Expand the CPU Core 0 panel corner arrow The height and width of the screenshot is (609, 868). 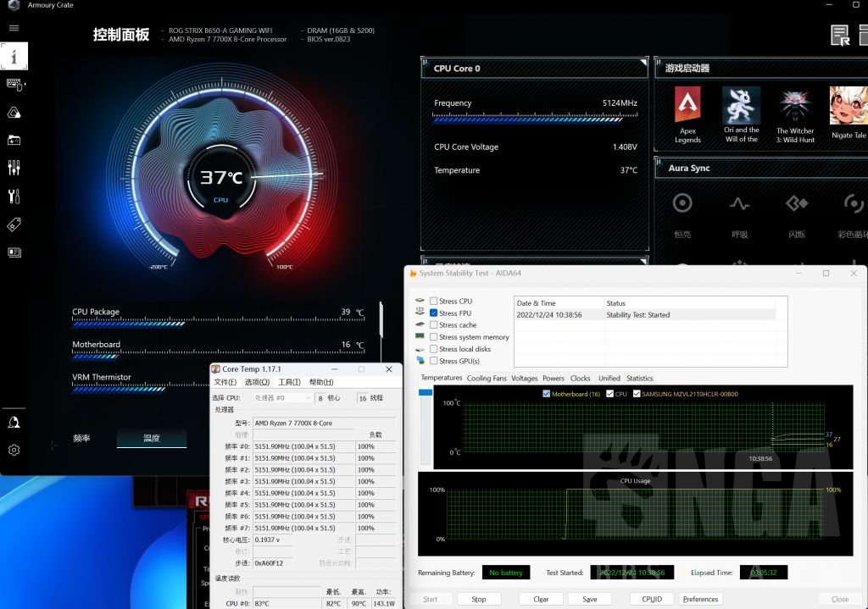tap(643, 63)
